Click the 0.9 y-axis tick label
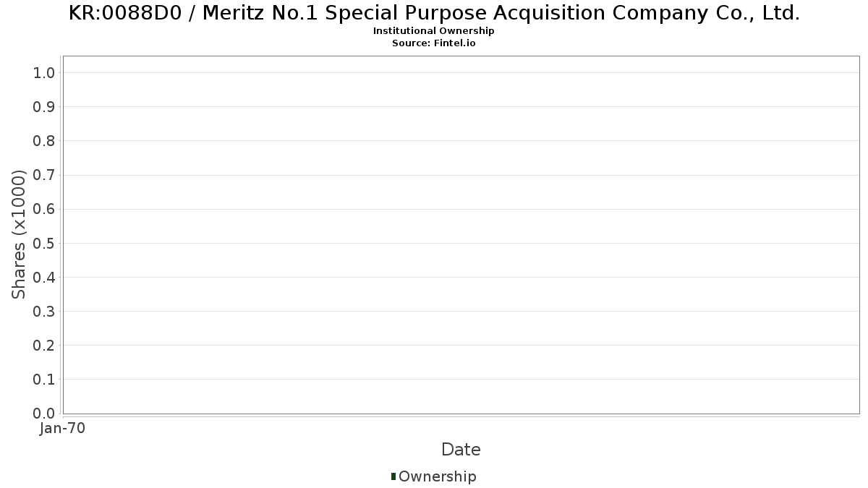The width and height of the screenshot is (868, 488). pos(44,107)
